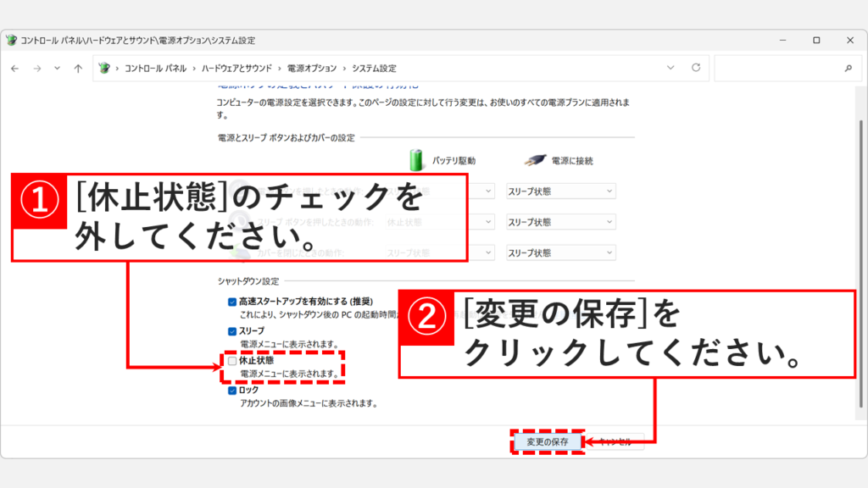The image size is (868, 488).
Task: Click the Control Panel icon in the address bar
Action: (x=103, y=68)
